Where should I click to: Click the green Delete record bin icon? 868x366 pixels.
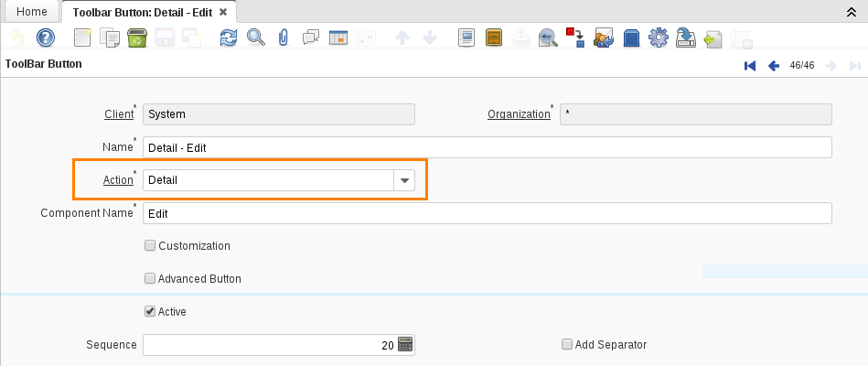click(x=137, y=38)
